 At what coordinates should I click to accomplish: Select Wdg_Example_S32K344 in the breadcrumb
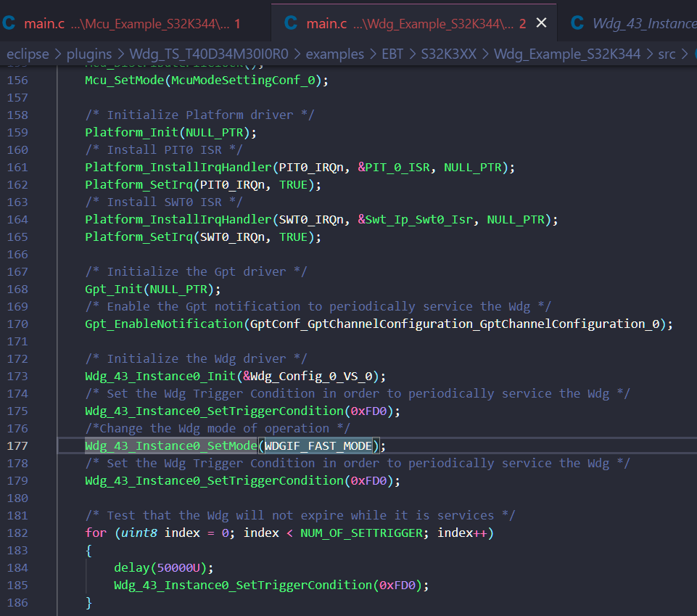coord(566,53)
